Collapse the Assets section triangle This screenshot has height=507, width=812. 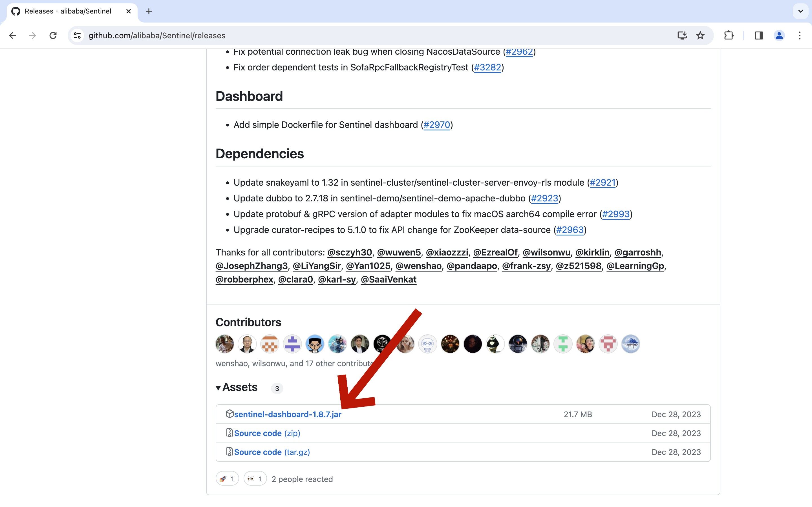click(218, 388)
